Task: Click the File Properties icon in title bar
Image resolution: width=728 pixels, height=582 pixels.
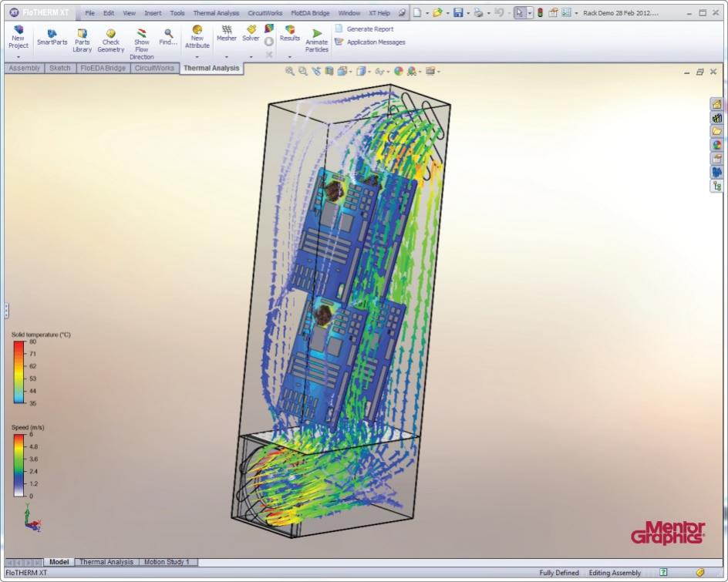Action: pyautogui.click(x=553, y=13)
